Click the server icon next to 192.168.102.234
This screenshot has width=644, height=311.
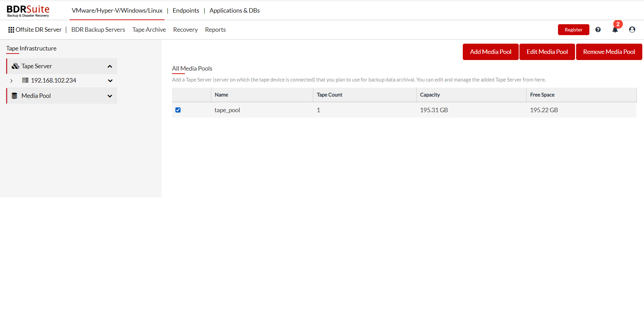coord(25,80)
